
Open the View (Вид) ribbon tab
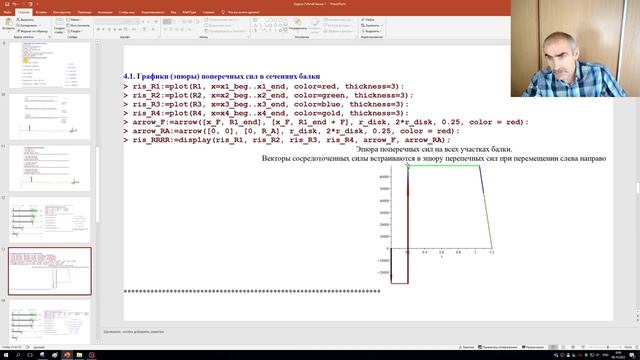click(173, 12)
